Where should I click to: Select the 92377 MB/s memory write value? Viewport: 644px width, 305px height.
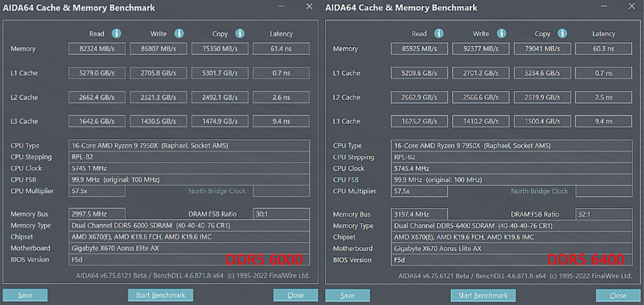click(481, 49)
